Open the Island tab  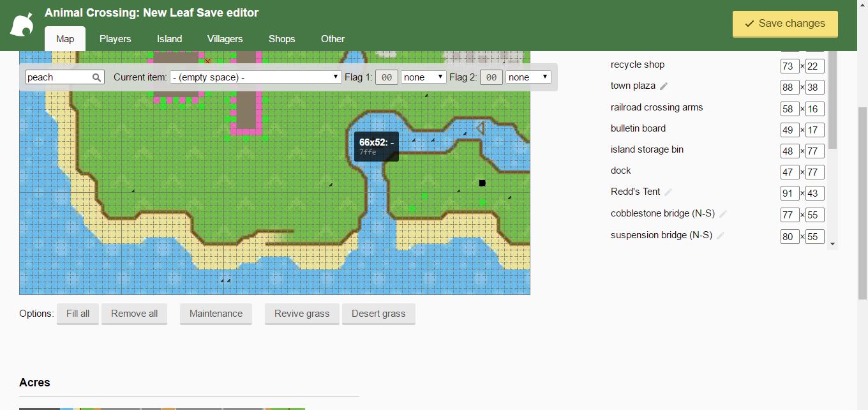(170, 39)
